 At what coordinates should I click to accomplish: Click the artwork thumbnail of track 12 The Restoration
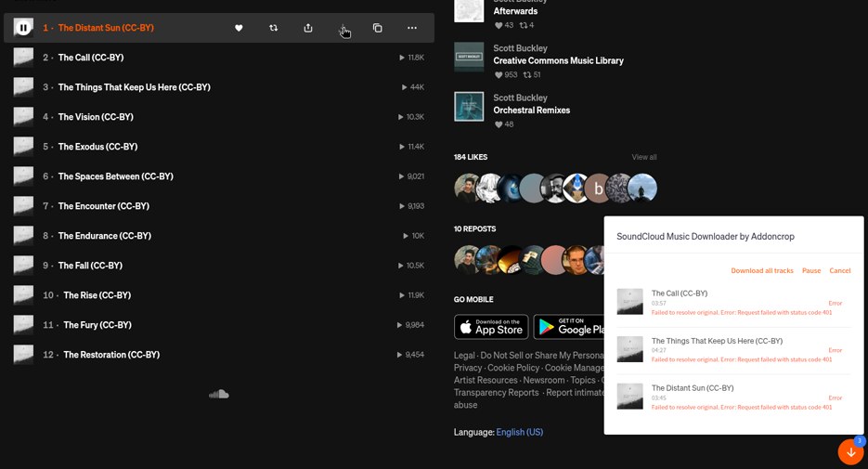[x=23, y=355]
